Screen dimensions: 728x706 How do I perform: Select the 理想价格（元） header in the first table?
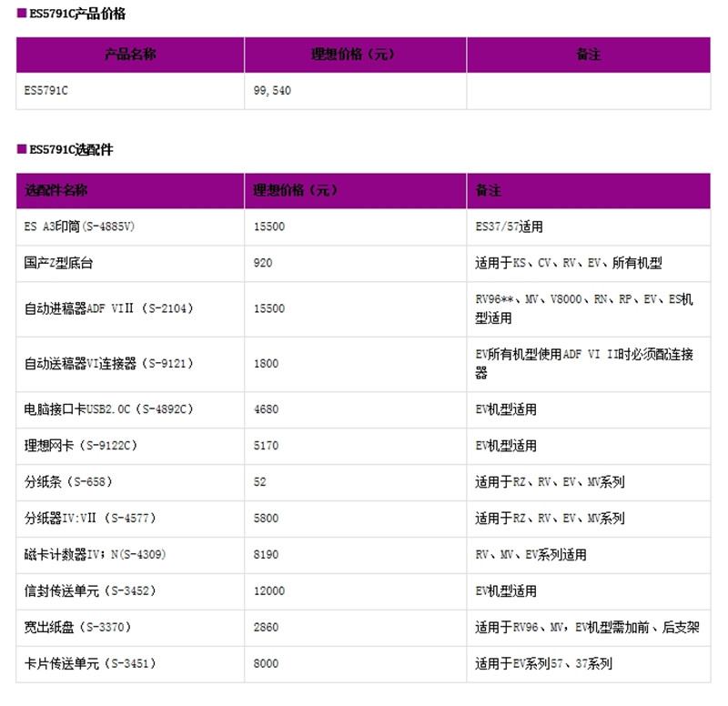click(x=353, y=55)
